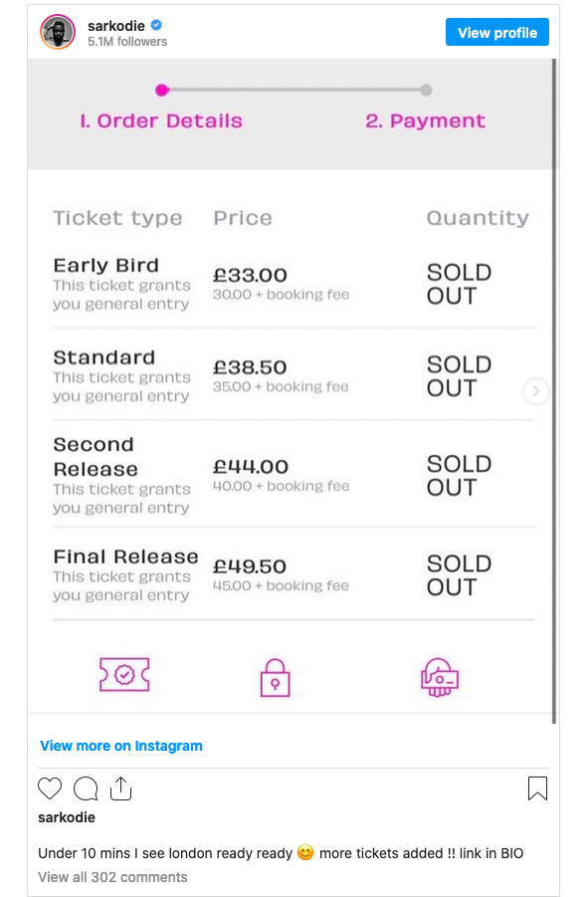Click the View profile button

point(497,32)
